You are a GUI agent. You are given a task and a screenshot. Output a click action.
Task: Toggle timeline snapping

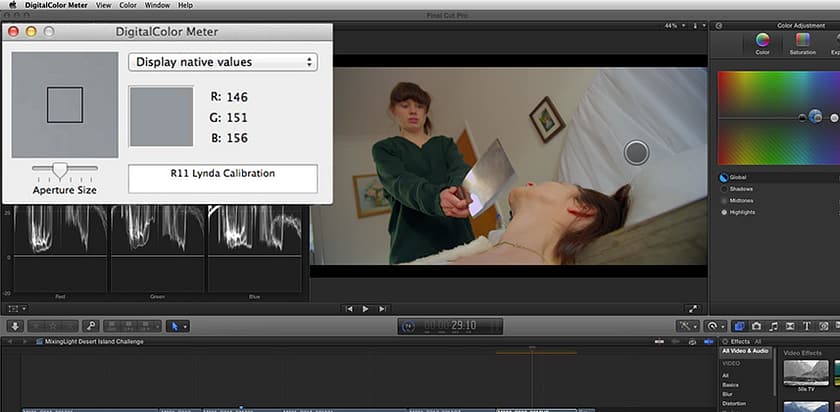click(x=709, y=341)
